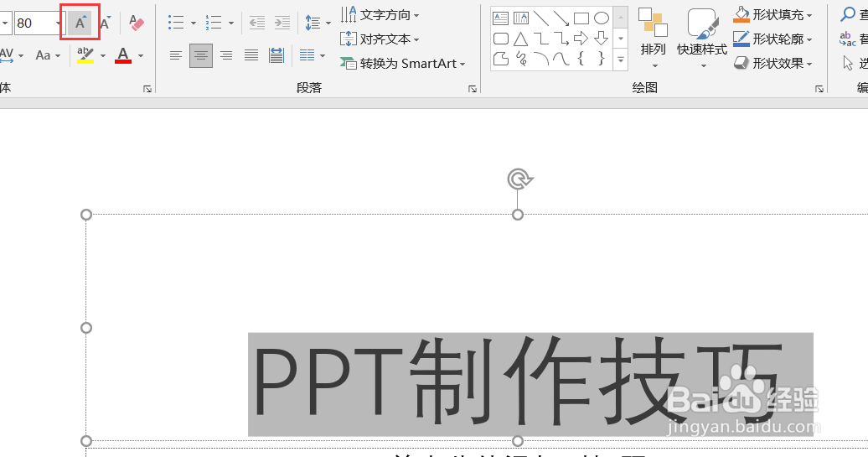This screenshot has width=868, height=457.
Task: Open the 形状轮廓 shape outline menu
Action: 772,39
